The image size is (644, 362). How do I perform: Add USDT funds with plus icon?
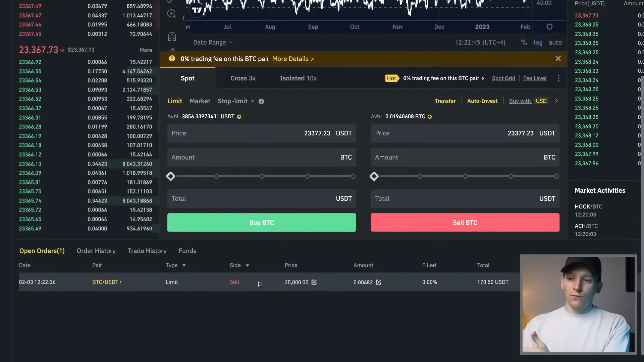click(239, 117)
